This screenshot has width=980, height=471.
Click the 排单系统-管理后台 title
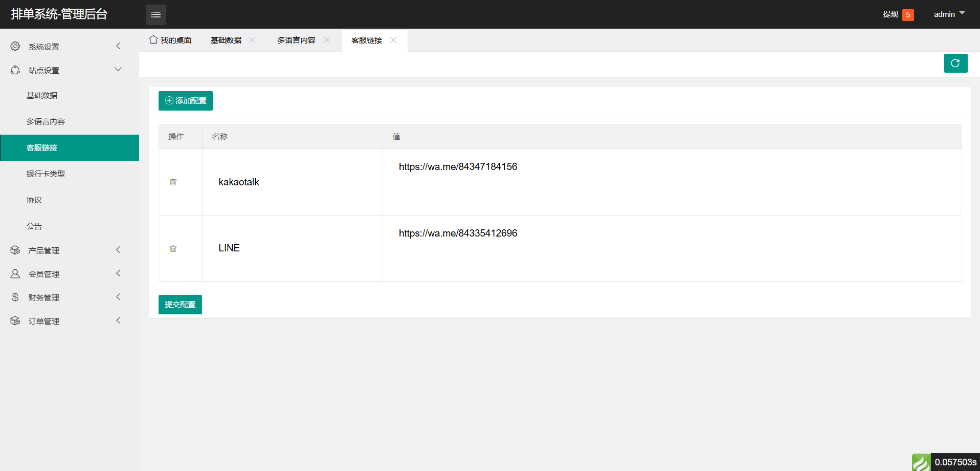[x=59, y=14]
